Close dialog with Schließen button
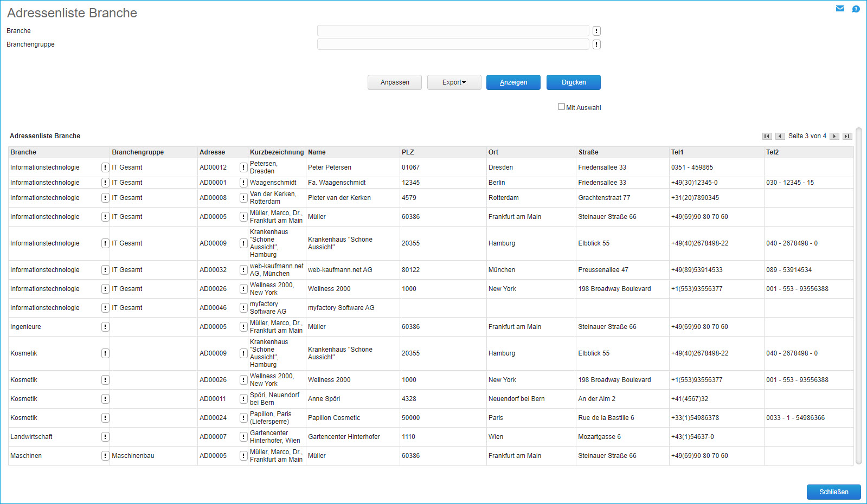 tap(833, 492)
